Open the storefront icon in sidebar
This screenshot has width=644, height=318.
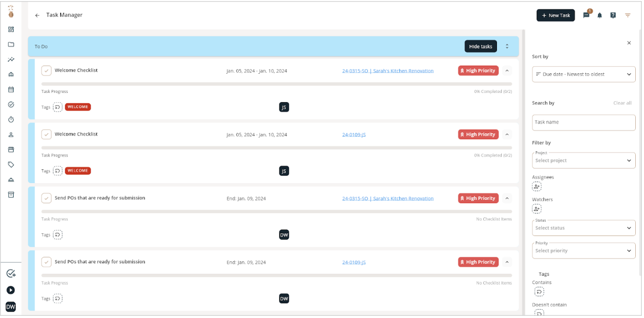pos(11,150)
